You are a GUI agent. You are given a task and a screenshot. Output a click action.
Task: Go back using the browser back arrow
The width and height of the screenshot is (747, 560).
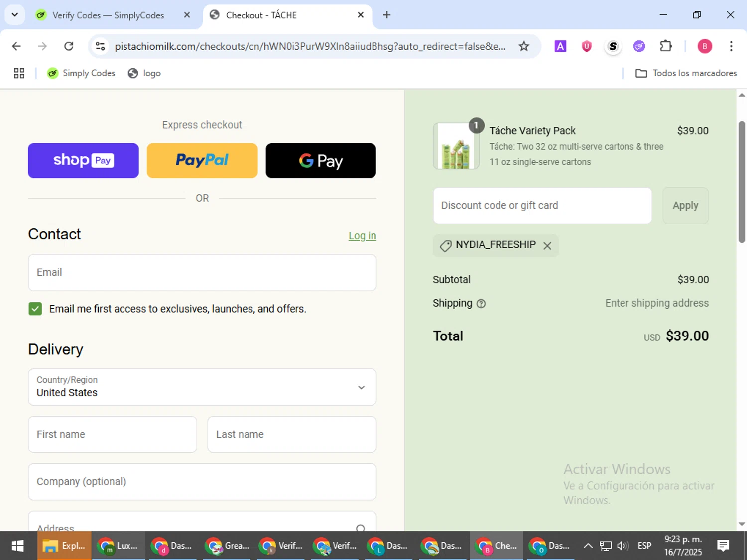pyautogui.click(x=16, y=46)
